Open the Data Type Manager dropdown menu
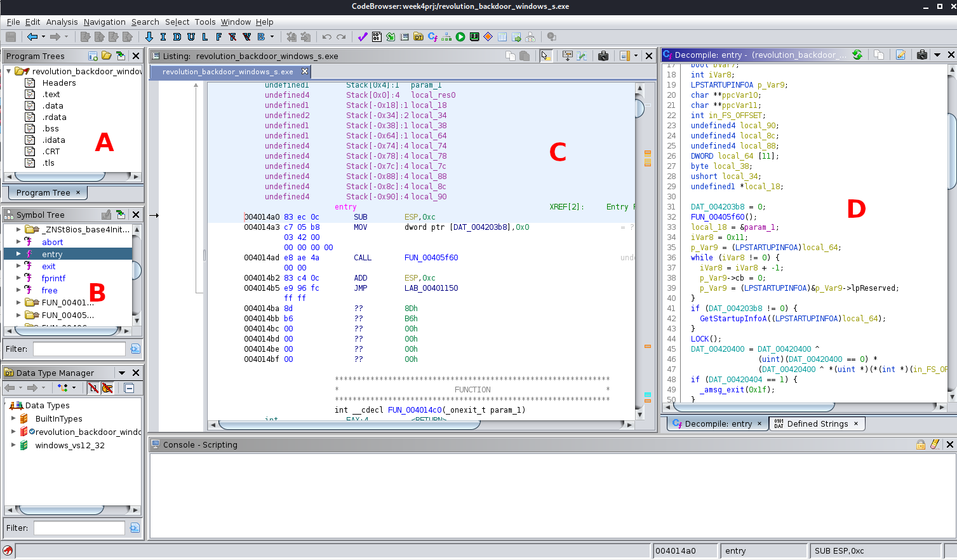This screenshot has height=560, width=957. point(122,373)
